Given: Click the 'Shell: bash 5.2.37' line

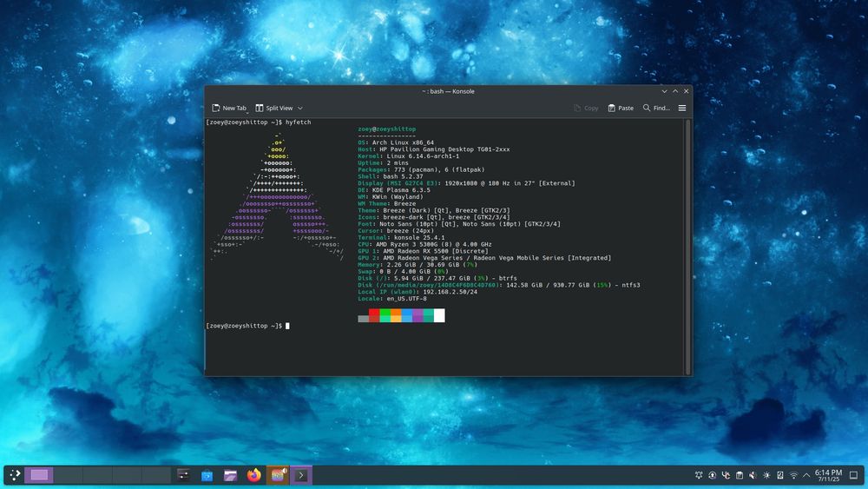Looking at the screenshot, I should 391,176.
